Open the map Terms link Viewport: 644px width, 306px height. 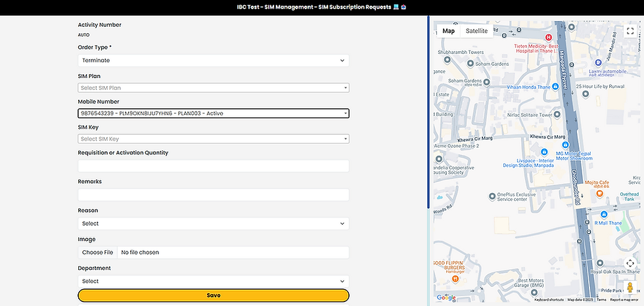point(601,300)
